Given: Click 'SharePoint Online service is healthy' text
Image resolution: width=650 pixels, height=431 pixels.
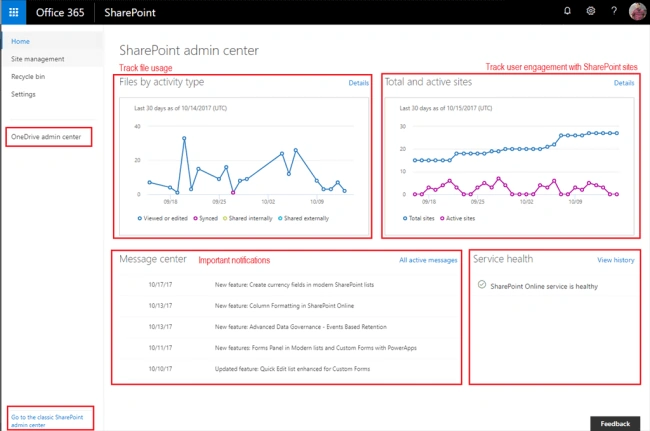Looking at the screenshot, I should pyautogui.click(x=544, y=286).
